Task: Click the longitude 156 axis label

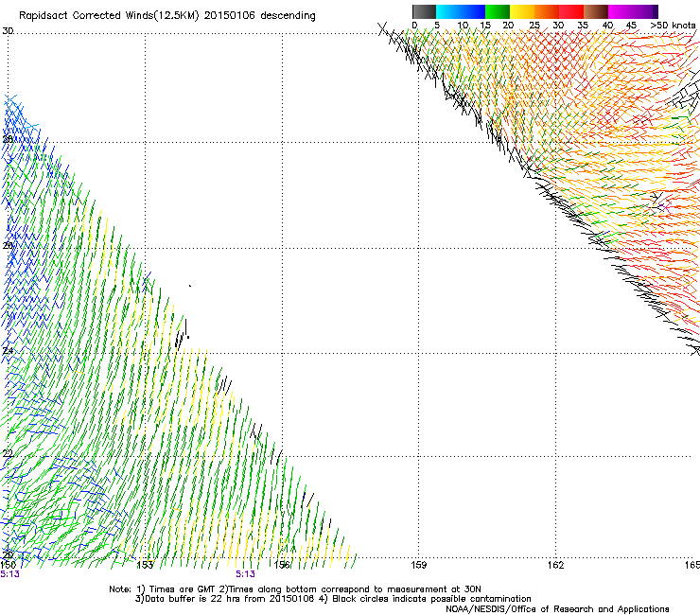Action: point(282,565)
